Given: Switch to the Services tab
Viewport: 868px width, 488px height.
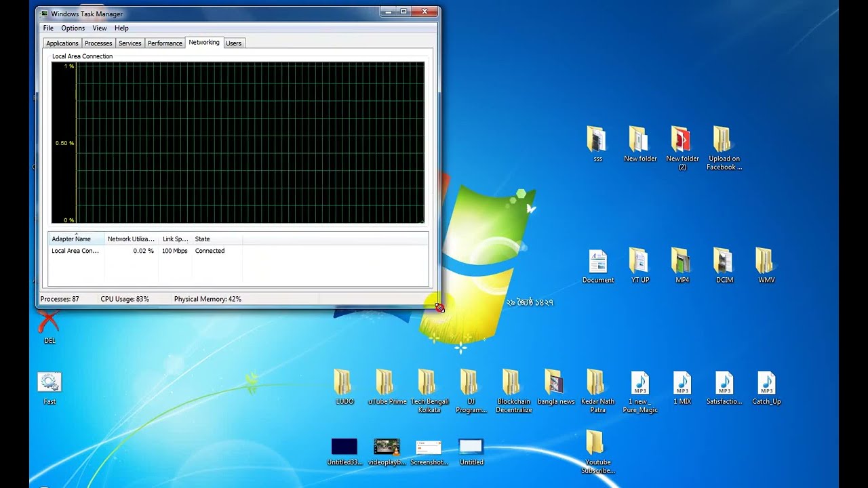Looking at the screenshot, I should pyautogui.click(x=130, y=43).
